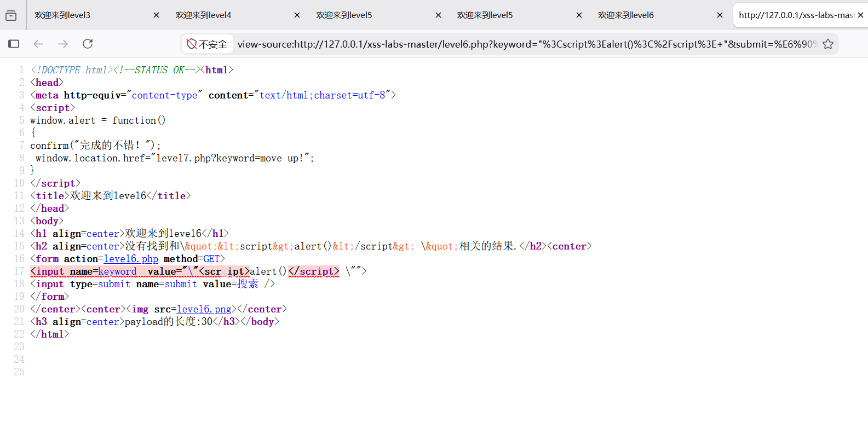Viewport: 868px width, 435px height.
Task: Click line number 25
Action: point(19,372)
